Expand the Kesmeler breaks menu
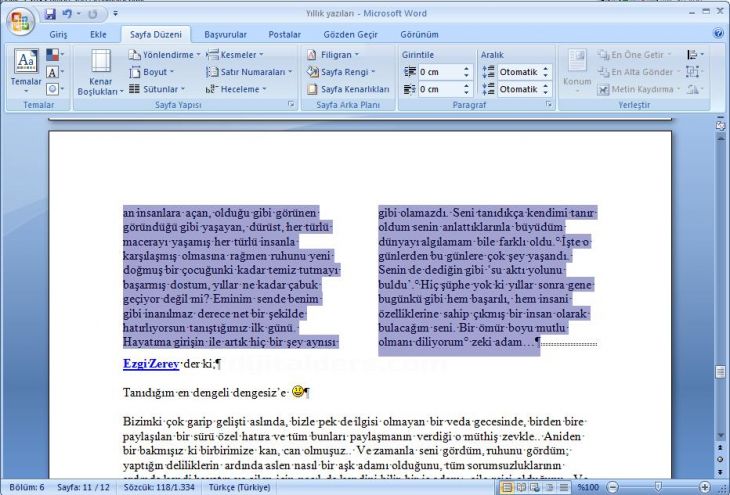Viewport: 730px width, 495px height. pos(235,55)
